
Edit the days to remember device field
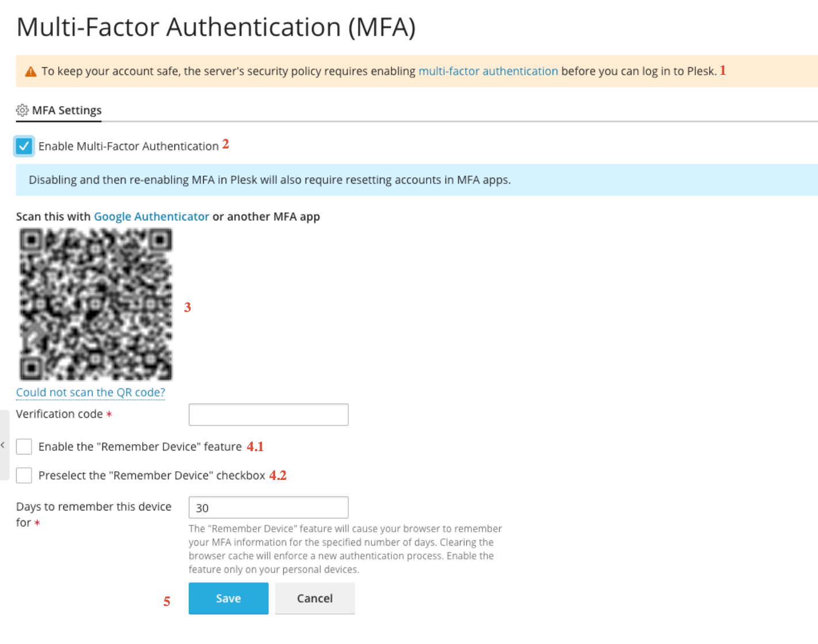pyautogui.click(x=268, y=507)
